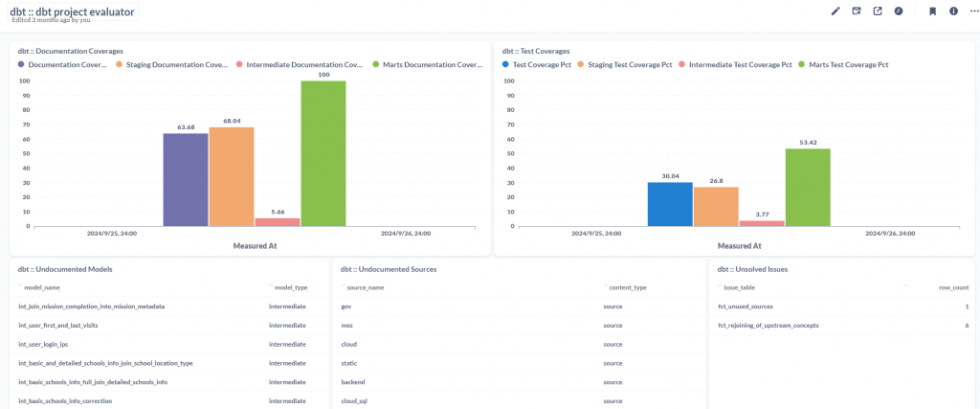
Task: Toggle Marts Documentation Coverage legend item
Action: point(428,64)
